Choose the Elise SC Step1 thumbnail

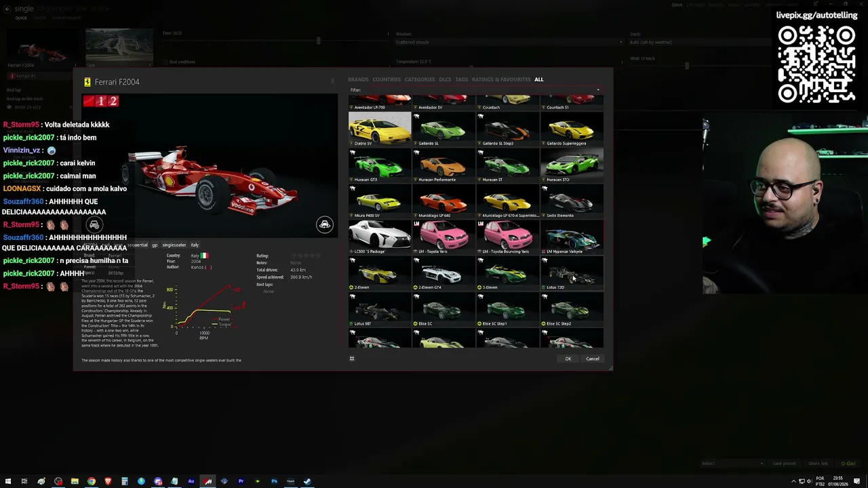pos(507,310)
